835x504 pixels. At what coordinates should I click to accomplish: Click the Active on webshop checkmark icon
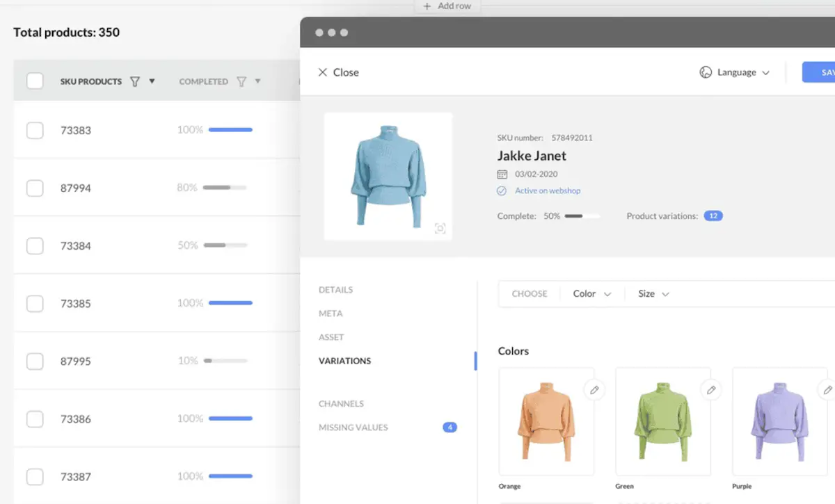pyautogui.click(x=502, y=190)
